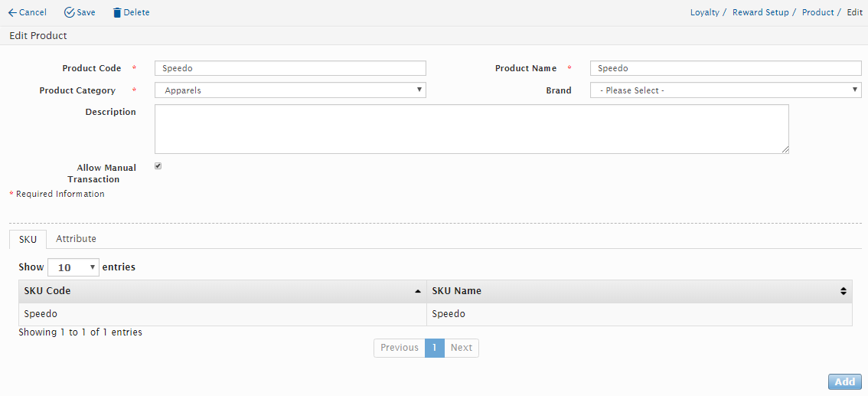868x396 pixels.
Task: Expand the Brand dropdown
Action: coord(726,90)
